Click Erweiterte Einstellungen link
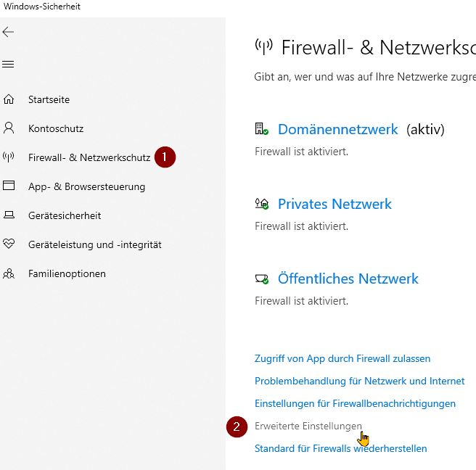Screen dimensions: 476x470 coord(308,426)
